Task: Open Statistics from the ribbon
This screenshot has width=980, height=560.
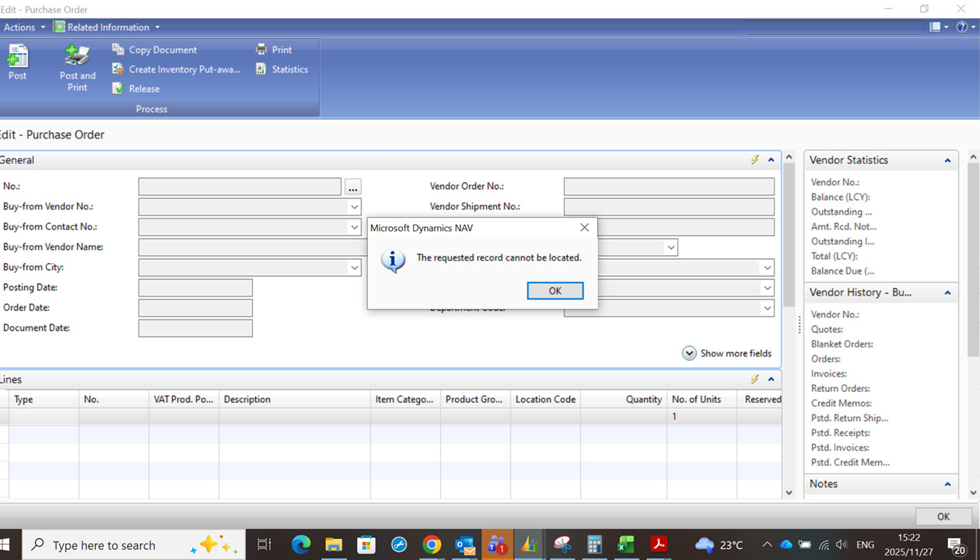Action: [281, 69]
